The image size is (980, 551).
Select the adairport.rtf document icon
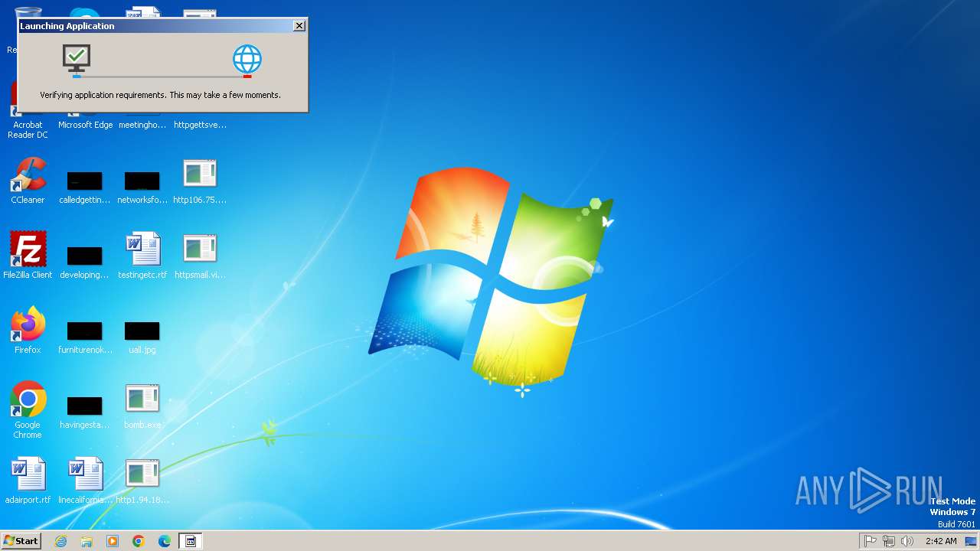pos(28,481)
